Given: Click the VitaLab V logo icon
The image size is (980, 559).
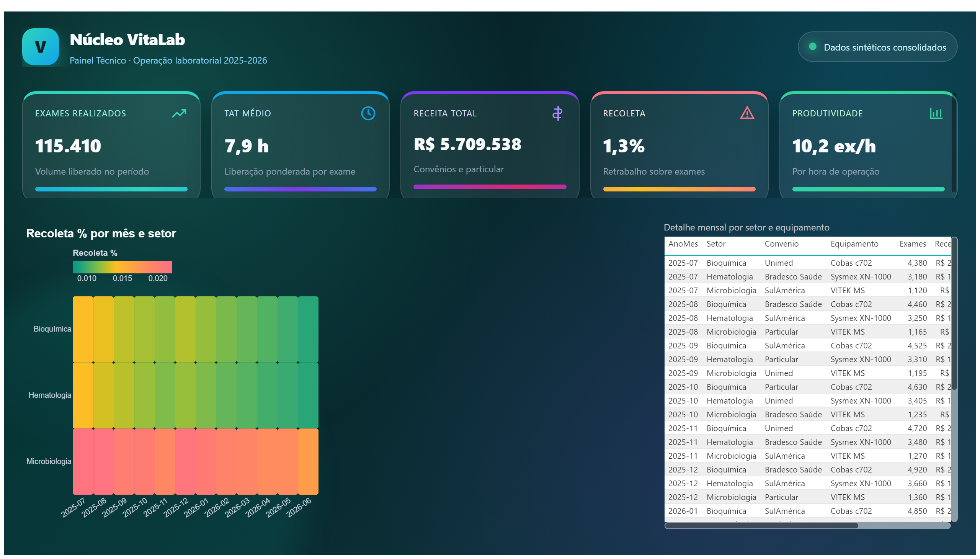Looking at the screenshot, I should pyautogui.click(x=40, y=46).
